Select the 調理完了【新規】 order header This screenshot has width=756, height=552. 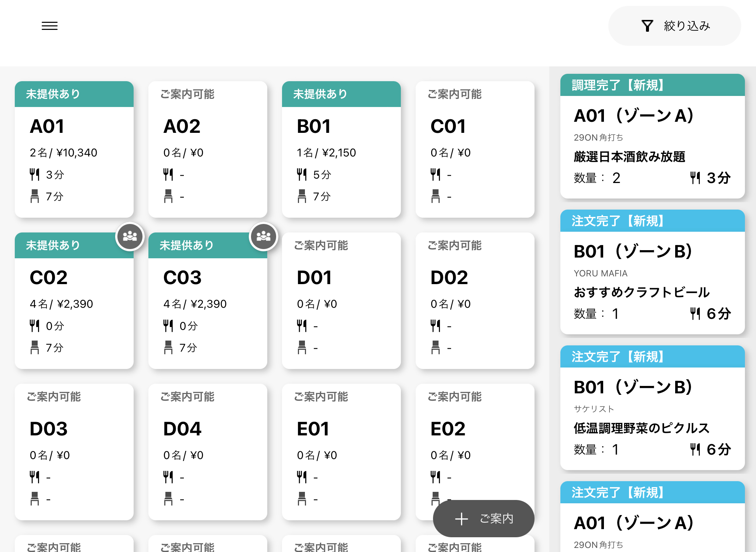652,85
